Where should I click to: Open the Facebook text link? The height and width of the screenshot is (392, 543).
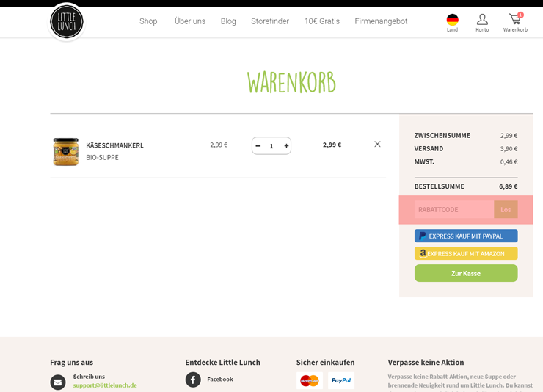click(220, 380)
